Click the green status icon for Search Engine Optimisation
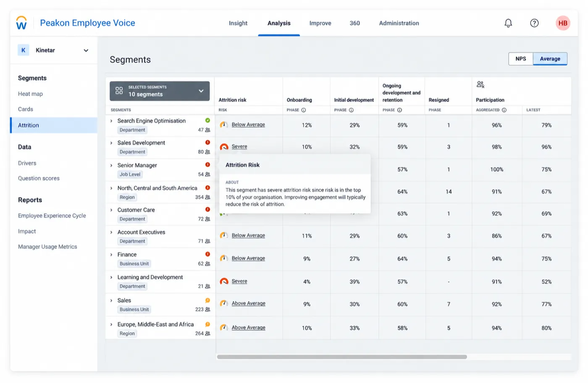 point(207,120)
